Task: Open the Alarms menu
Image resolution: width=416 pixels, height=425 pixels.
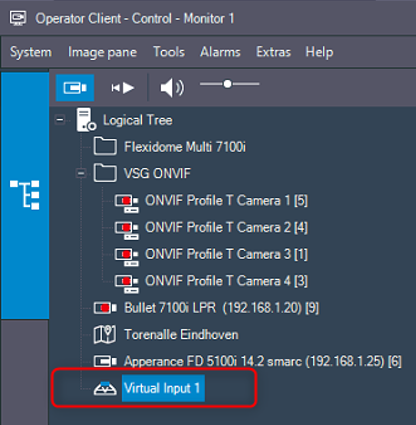Action: pos(220,52)
